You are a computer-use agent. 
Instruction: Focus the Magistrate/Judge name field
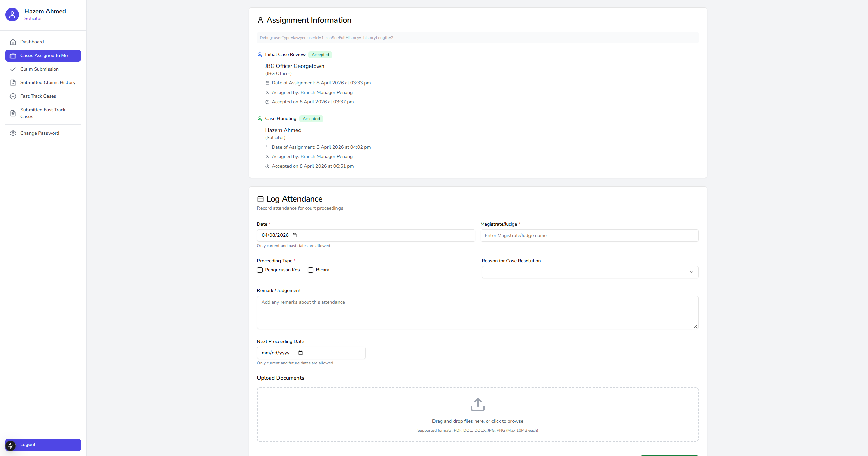tap(589, 235)
